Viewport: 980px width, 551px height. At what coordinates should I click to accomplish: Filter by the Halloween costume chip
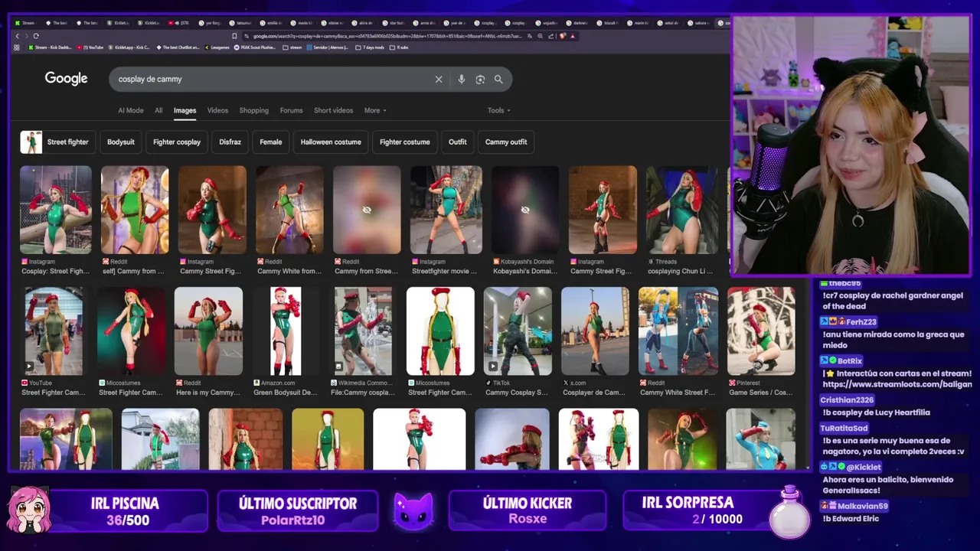coord(331,142)
